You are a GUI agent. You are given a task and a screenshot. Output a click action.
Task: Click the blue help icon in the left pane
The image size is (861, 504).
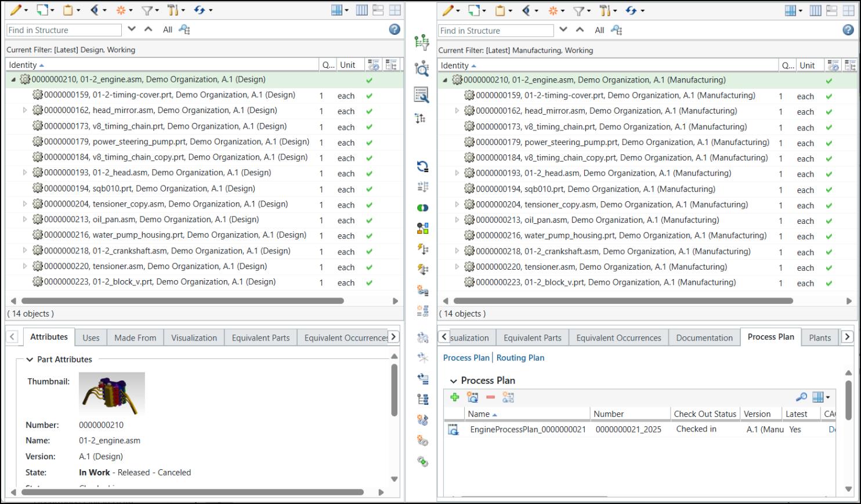coord(395,30)
